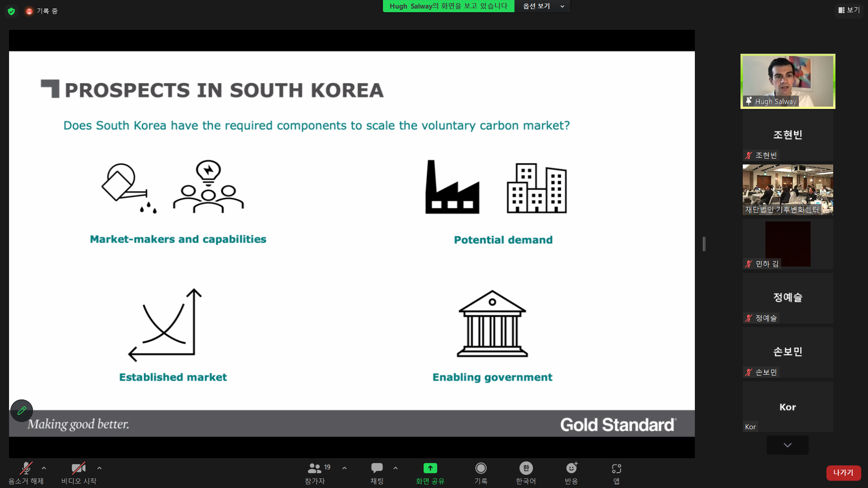
Task: Open the Participants panel icon
Action: (315, 468)
